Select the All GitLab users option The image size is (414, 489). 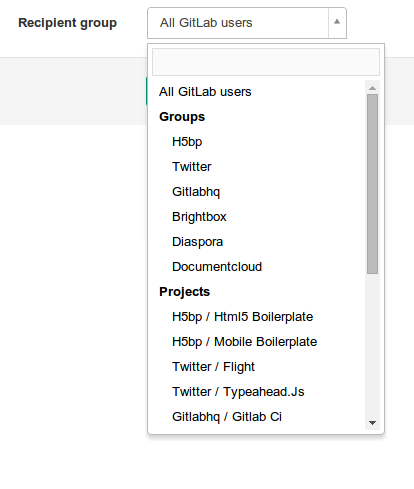click(x=256, y=92)
